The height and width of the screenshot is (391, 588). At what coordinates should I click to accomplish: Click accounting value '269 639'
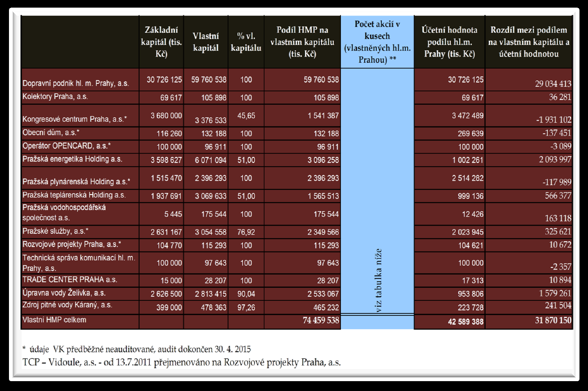[x=470, y=133]
